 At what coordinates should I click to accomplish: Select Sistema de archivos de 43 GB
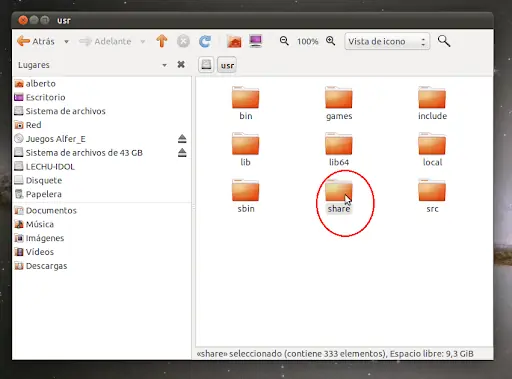tap(78, 153)
